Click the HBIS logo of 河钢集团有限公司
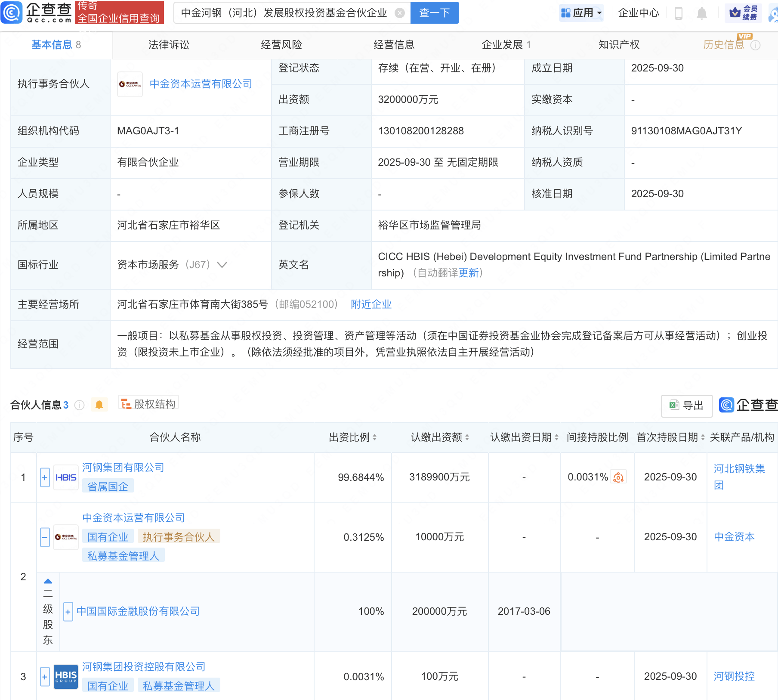The height and width of the screenshot is (700, 778). point(66,477)
